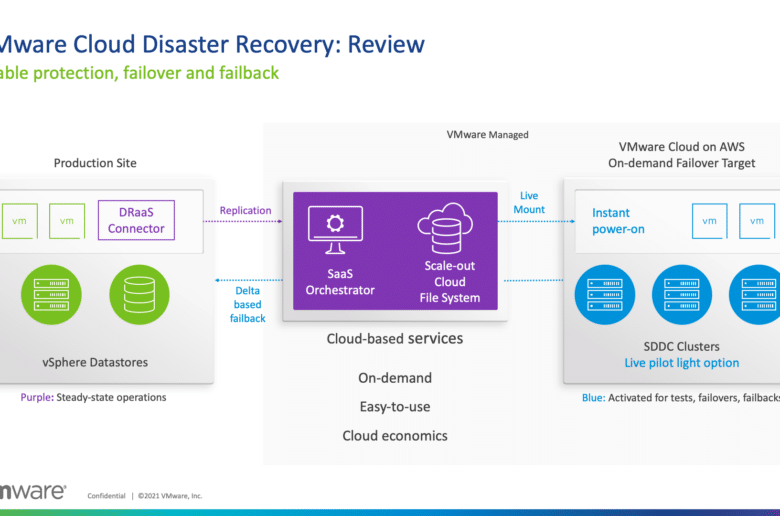Click the Delta based failback label
This screenshot has height=516, width=780.
247,305
